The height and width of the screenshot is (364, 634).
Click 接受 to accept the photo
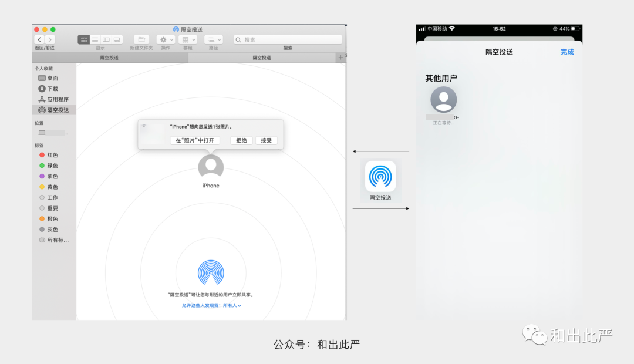(x=266, y=140)
